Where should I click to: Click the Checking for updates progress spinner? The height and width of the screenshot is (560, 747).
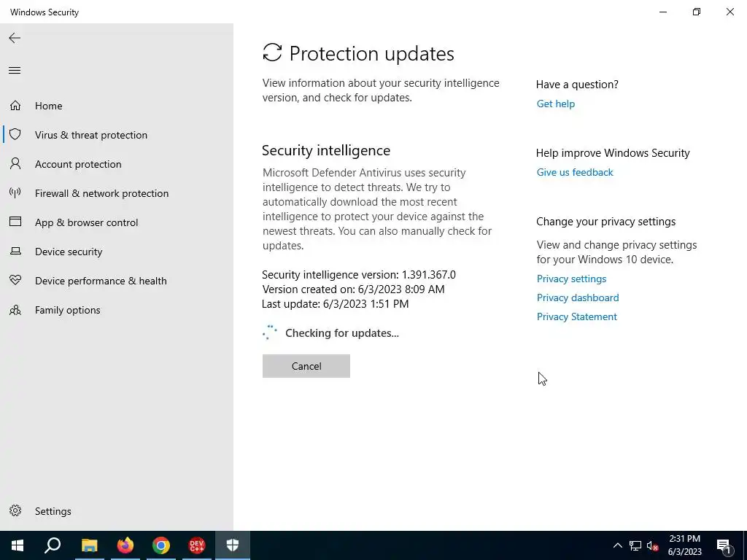(x=270, y=332)
